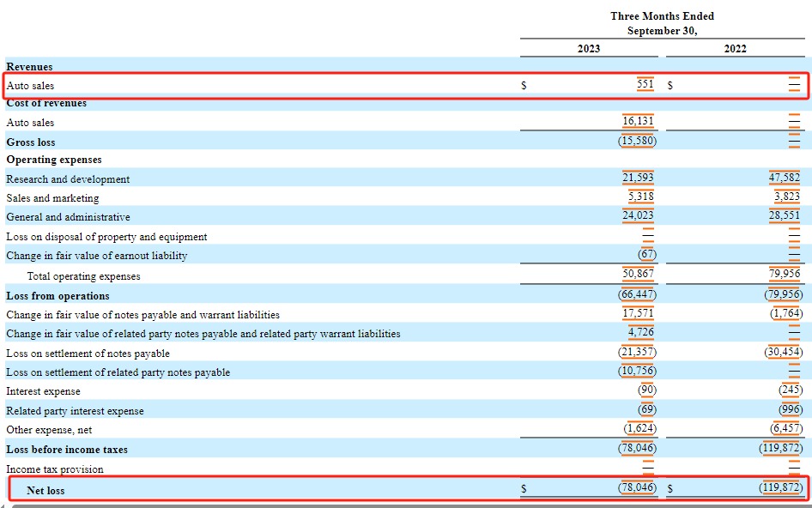Click the value 17,571 in 2023 column

click(638, 313)
